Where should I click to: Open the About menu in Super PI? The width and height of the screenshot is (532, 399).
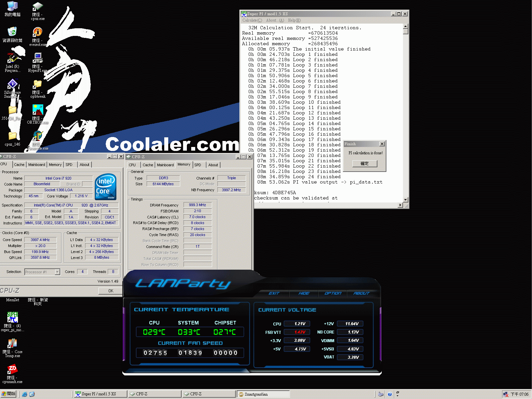(275, 20)
